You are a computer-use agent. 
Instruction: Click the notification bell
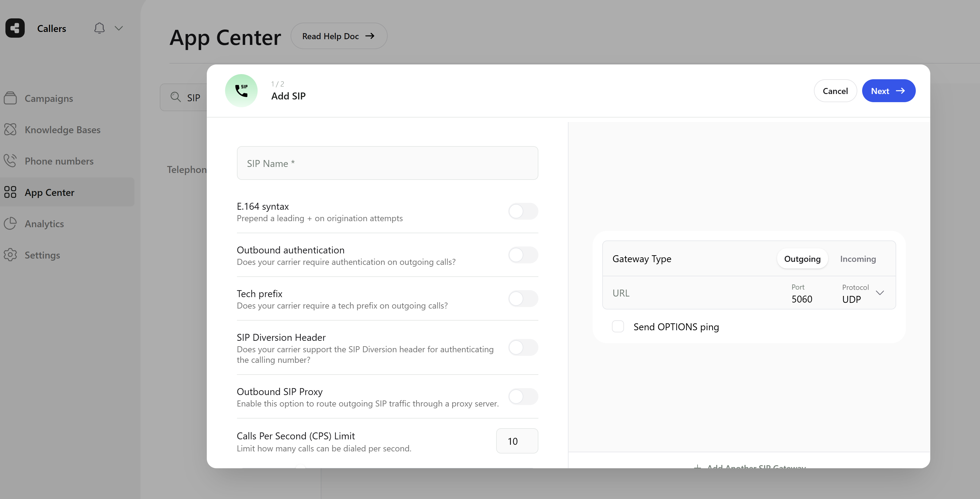(x=99, y=28)
